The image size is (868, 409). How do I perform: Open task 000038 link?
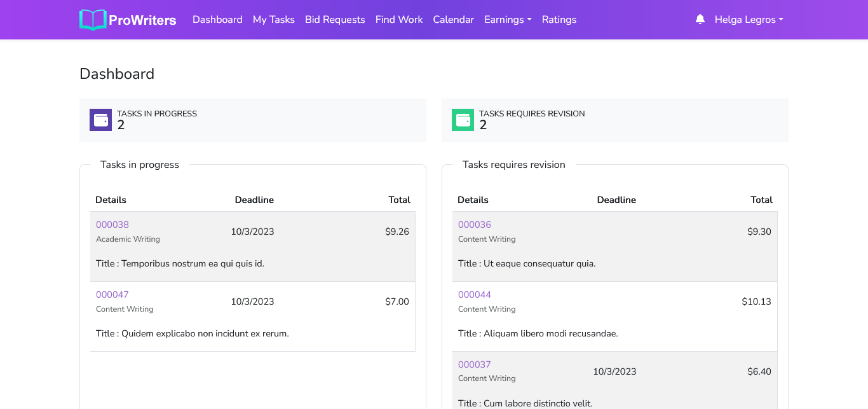tap(112, 225)
